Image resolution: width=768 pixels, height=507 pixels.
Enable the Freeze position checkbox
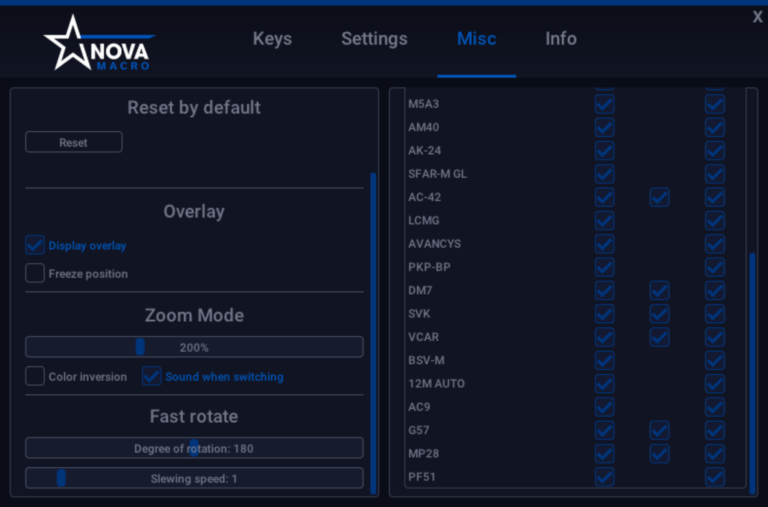tap(35, 273)
